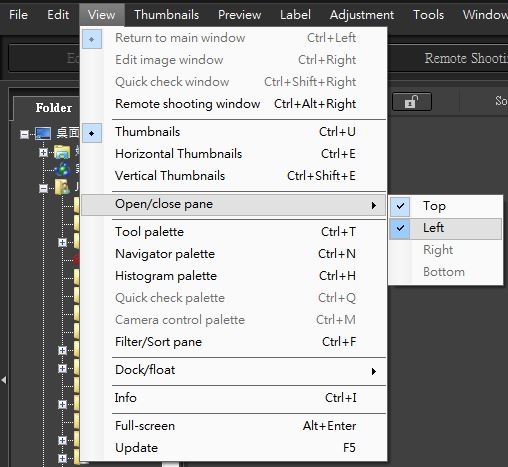
Task: Click the libraries folder icon in tree
Action: click(x=62, y=152)
